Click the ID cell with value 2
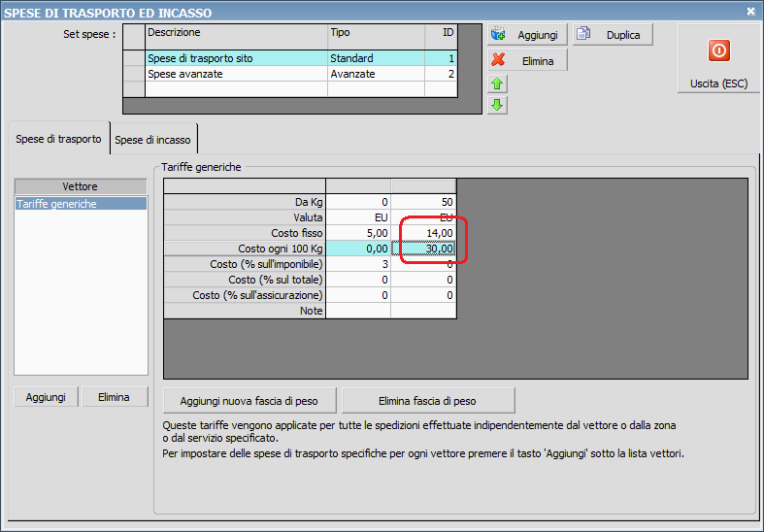 tap(441, 74)
